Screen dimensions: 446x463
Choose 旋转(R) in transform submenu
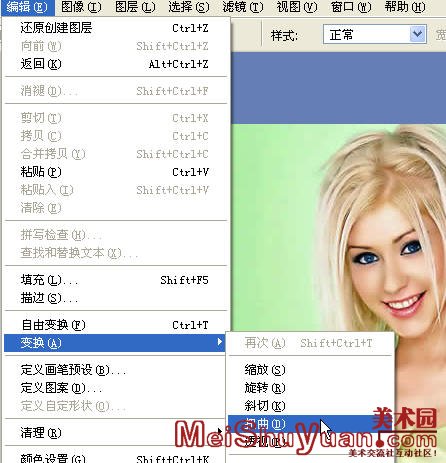click(x=310, y=388)
